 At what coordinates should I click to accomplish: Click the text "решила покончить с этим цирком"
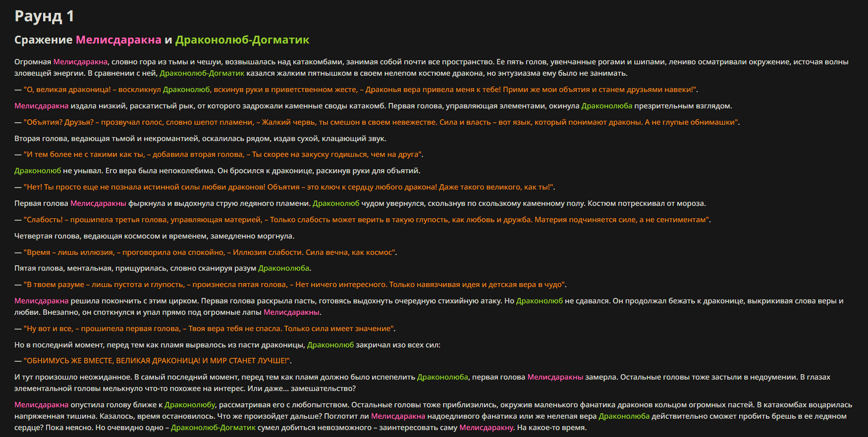pyautogui.click(x=135, y=301)
